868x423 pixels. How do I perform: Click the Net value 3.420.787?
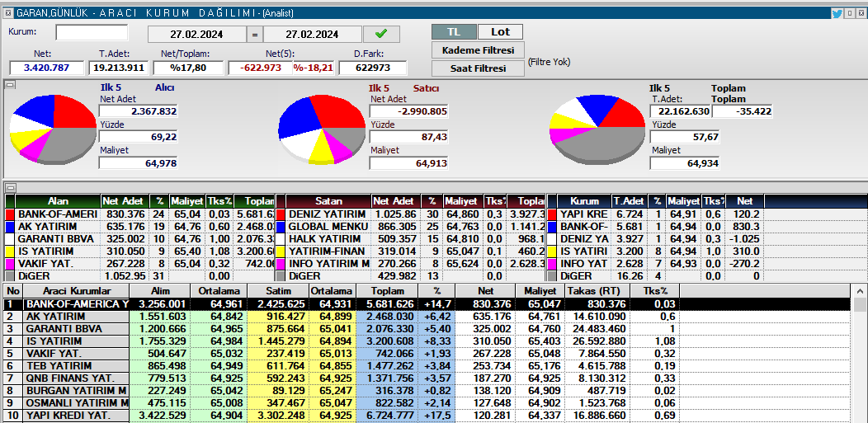(48, 68)
